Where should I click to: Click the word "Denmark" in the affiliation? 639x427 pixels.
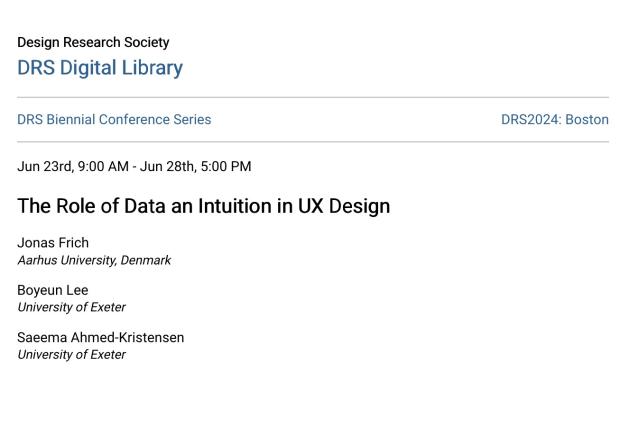(146, 260)
